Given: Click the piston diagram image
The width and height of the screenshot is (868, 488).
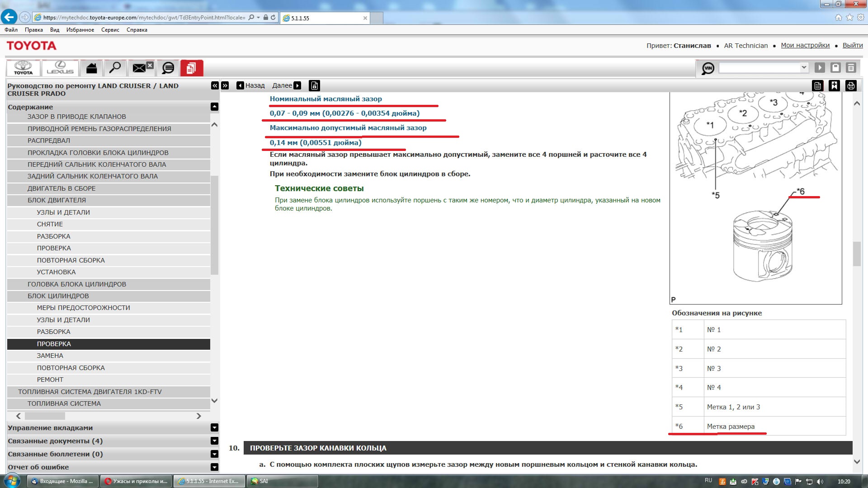Looking at the screenshot, I should pos(755,198).
